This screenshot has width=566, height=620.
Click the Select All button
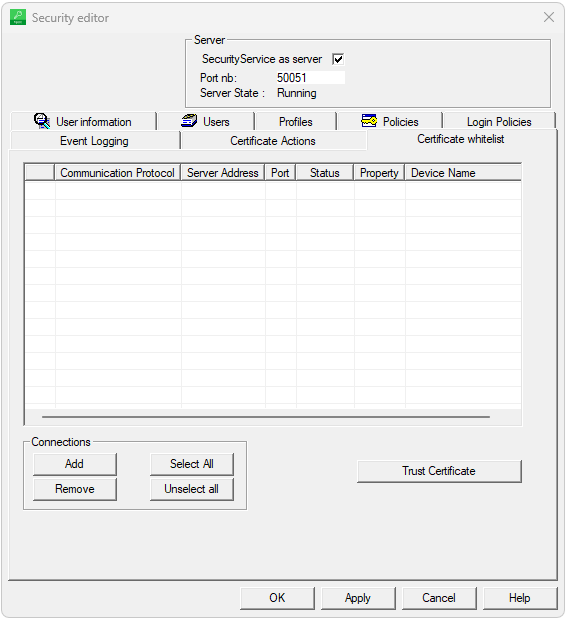(192, 464)
